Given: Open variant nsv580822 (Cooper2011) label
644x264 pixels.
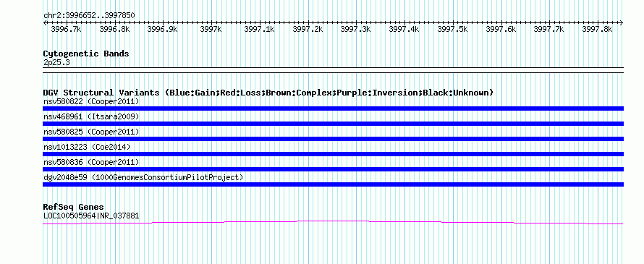Looking at the screenshot, I should pos(91,101).
